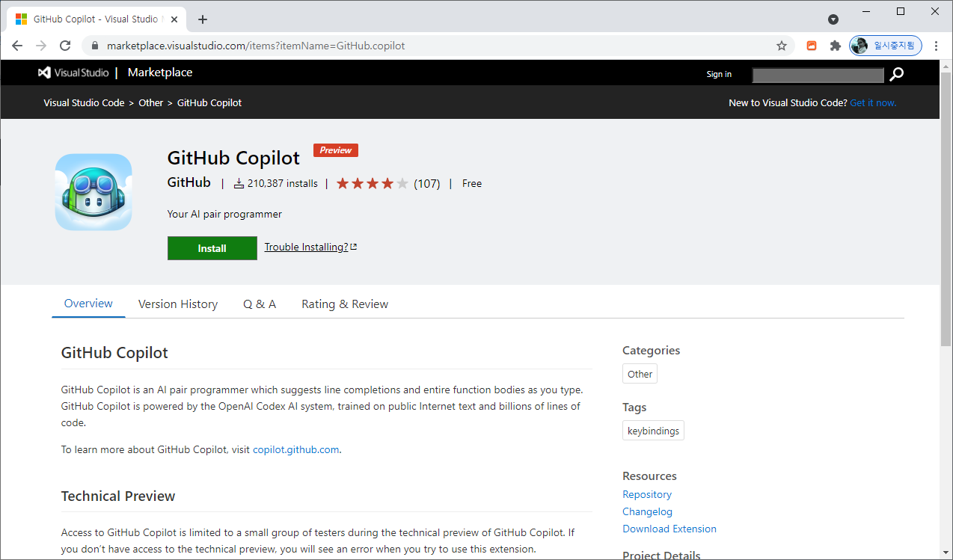Image resolution: width=953 pixels, height=560 pixels.
Task: Click Visual Studio Code breadcrumb
Action: point(84,102)
